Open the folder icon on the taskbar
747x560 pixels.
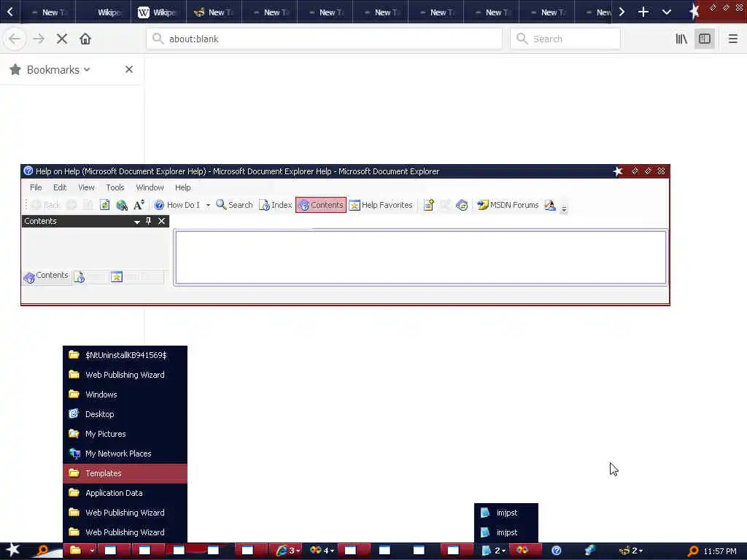(75, 551)
